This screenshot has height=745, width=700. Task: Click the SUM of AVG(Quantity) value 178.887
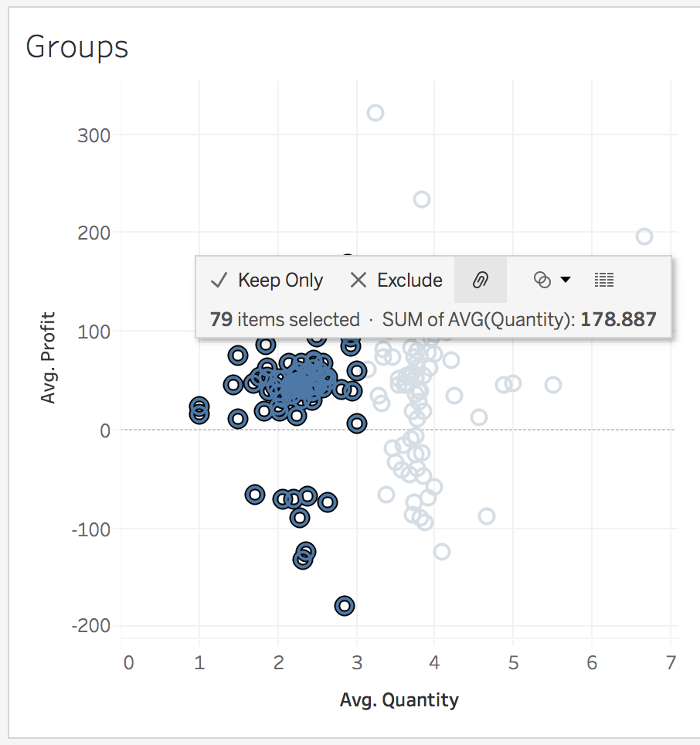pyautogui.click(x=618, y=319)
